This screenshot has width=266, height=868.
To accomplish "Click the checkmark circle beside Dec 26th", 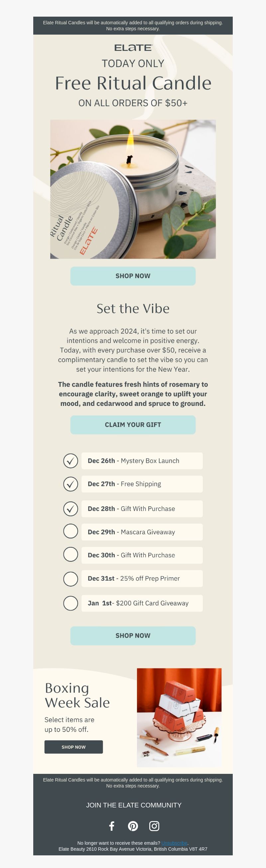I will pos(71,461).
